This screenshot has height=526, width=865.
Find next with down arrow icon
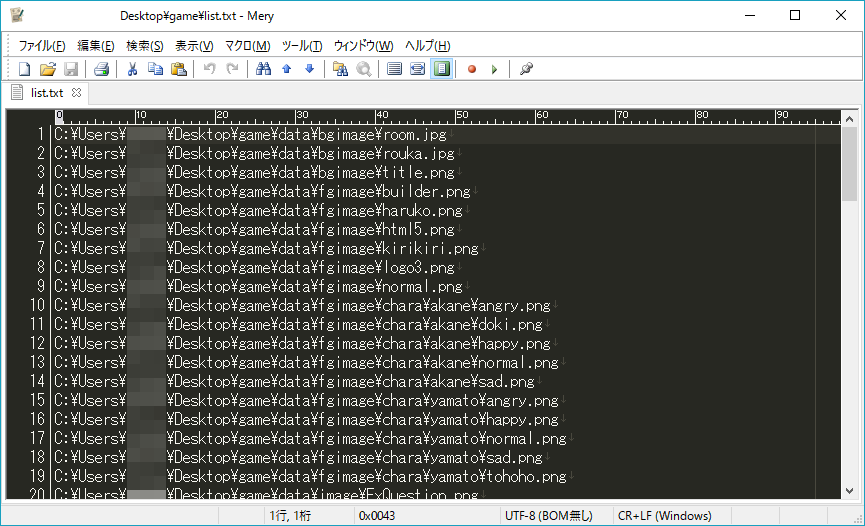click(x=309, y=69)
